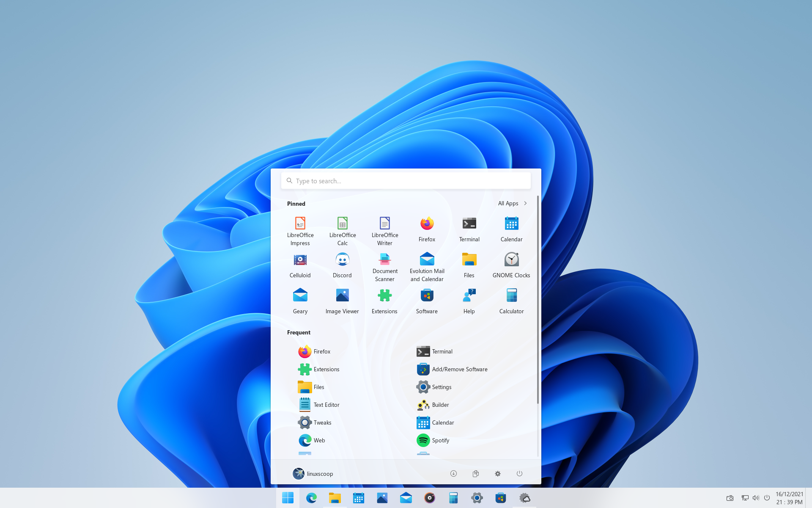This screenshot has width=812, height=508.
Task: Click the power button in menu footer
Action: pos(519,474)
